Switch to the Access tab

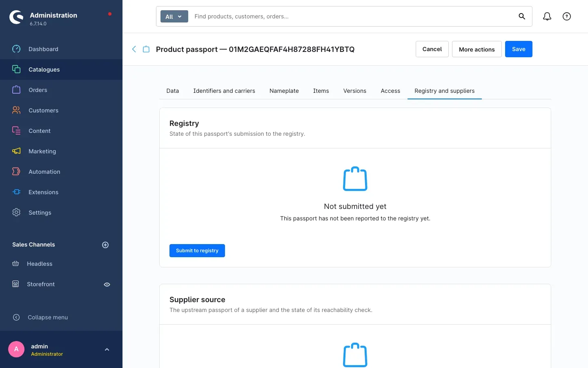[x=390, y=91]
